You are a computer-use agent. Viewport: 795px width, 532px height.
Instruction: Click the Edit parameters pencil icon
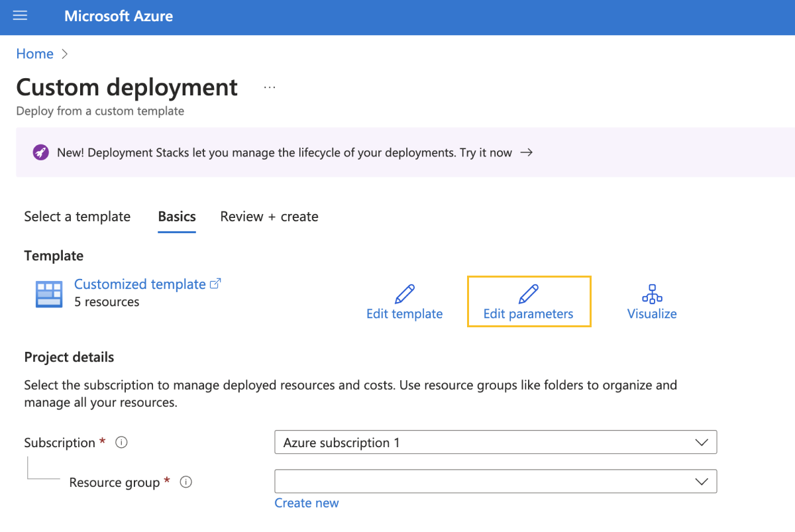click(528, 294)
